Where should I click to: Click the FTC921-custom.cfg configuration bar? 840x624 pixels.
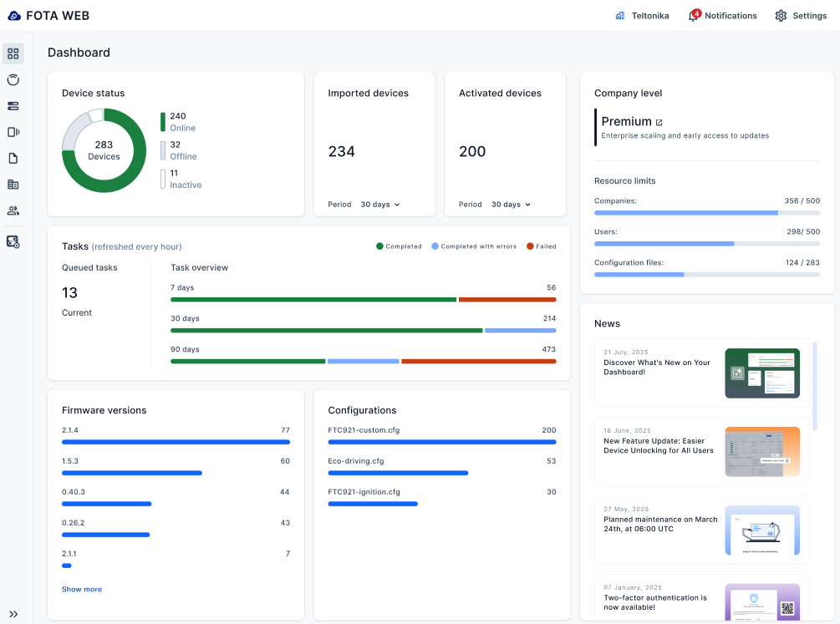pos(441,442)
